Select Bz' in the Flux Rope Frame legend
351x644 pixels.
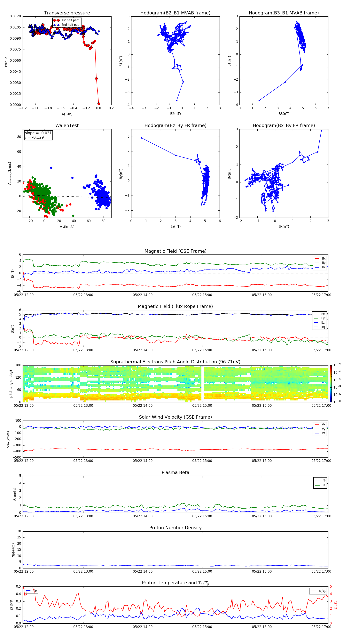click(x=320, y=323)
